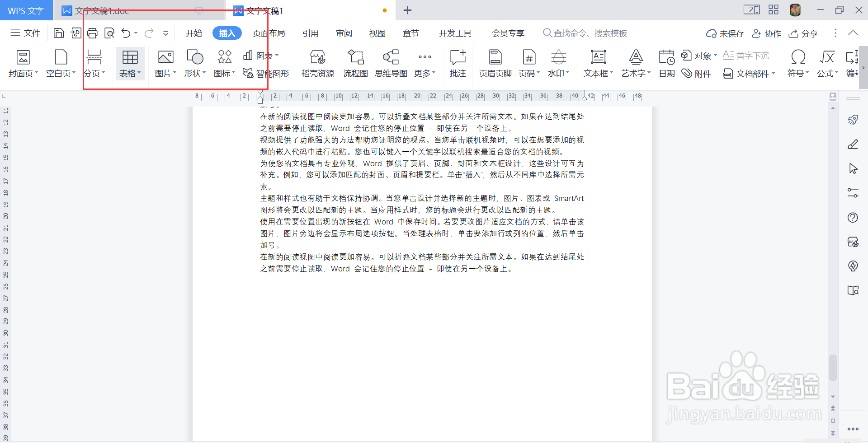Open the 流程图 flowchart tool
The height and width of the screenshot is (443, 868).
click(x=355, y=63)
